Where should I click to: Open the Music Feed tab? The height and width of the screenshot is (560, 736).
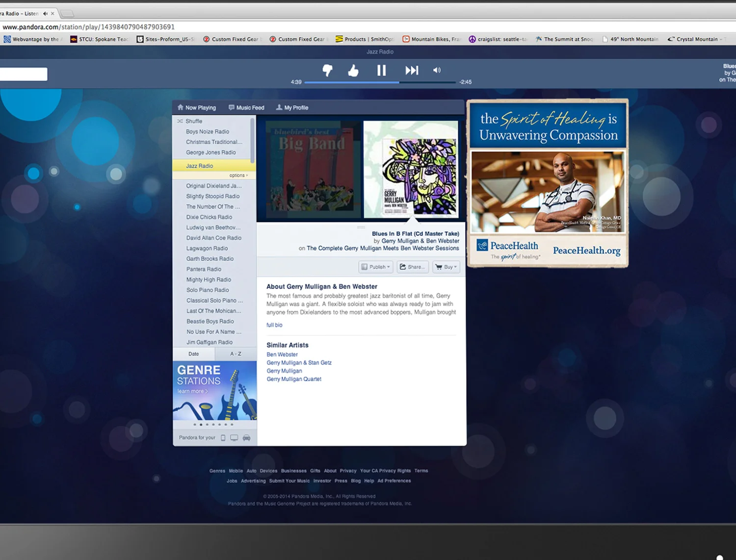tap(246, 107)
